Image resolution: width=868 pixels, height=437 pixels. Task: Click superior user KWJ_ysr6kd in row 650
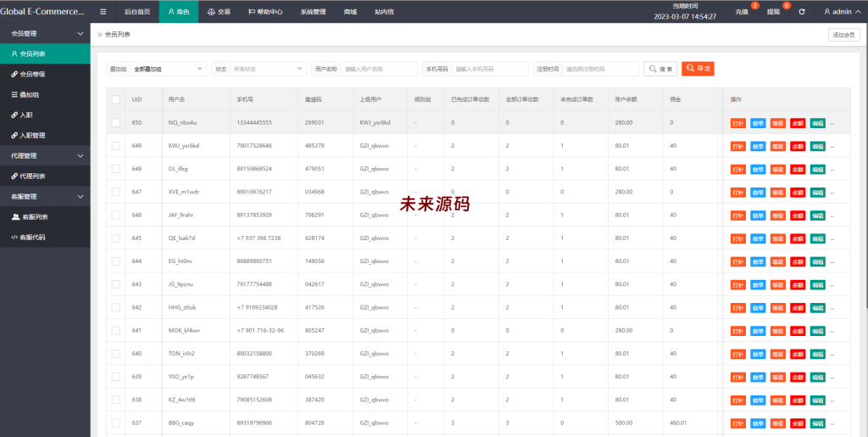pyautogui.click(x=376, y=123)
